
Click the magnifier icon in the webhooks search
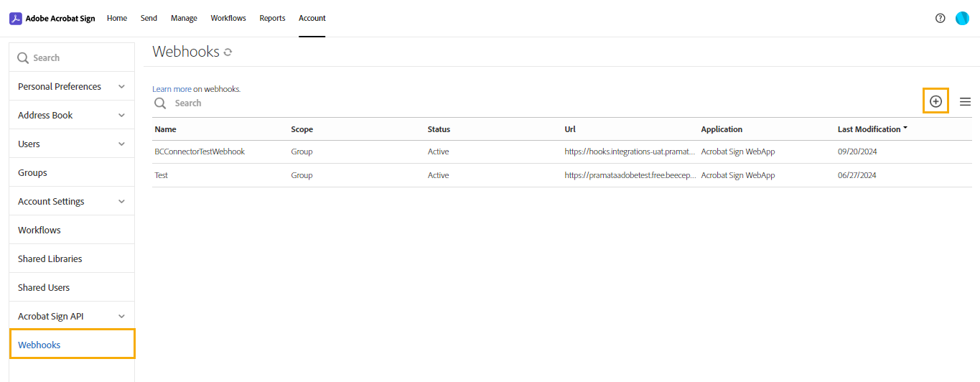click(160, 103)
